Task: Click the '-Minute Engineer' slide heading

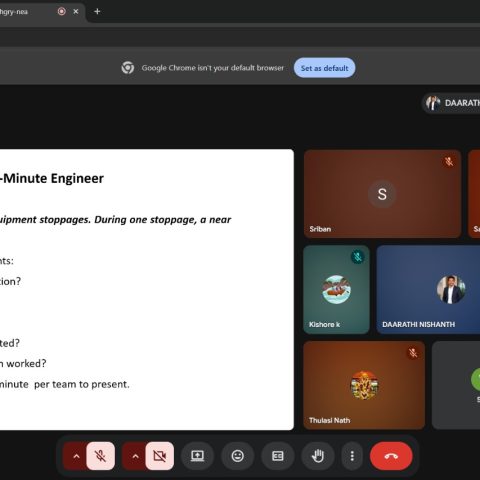Action: (x=52, y=178)
